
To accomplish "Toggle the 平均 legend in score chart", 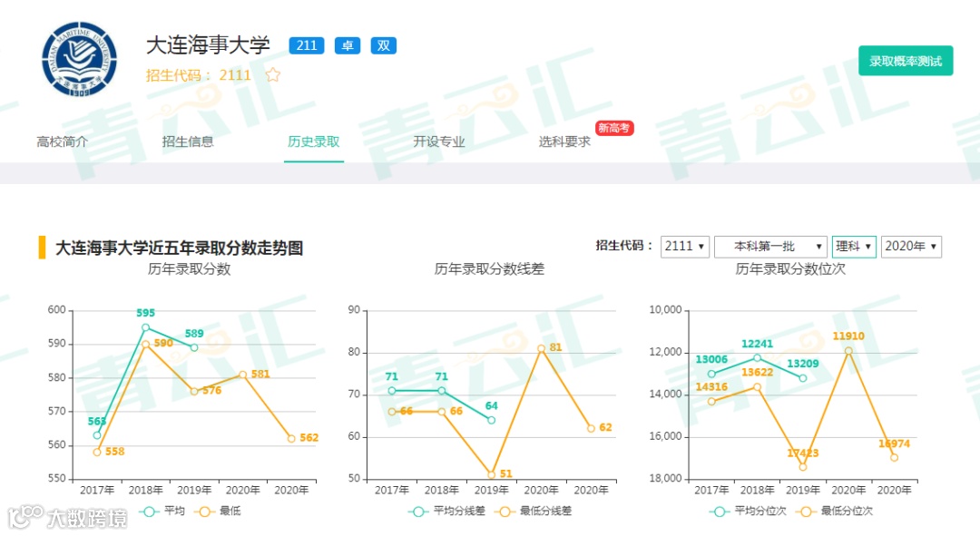I will pyautogui.click(x=162, y=511).
